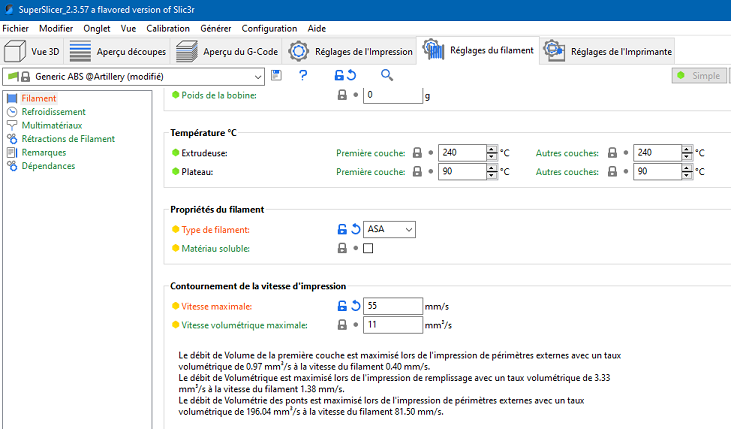Adjust Plateau première couche spinner arrows
Viewport: 731px width, 429px height.
coord(492,171)
